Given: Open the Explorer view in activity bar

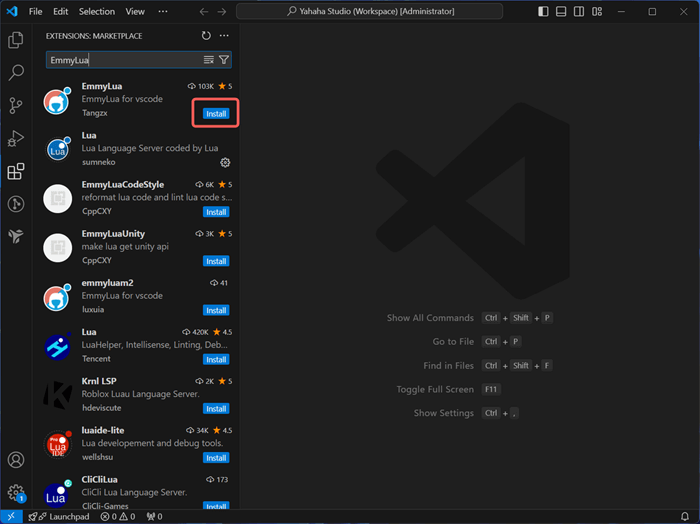Looking at the screenshot, I should [x=16, y=40].
